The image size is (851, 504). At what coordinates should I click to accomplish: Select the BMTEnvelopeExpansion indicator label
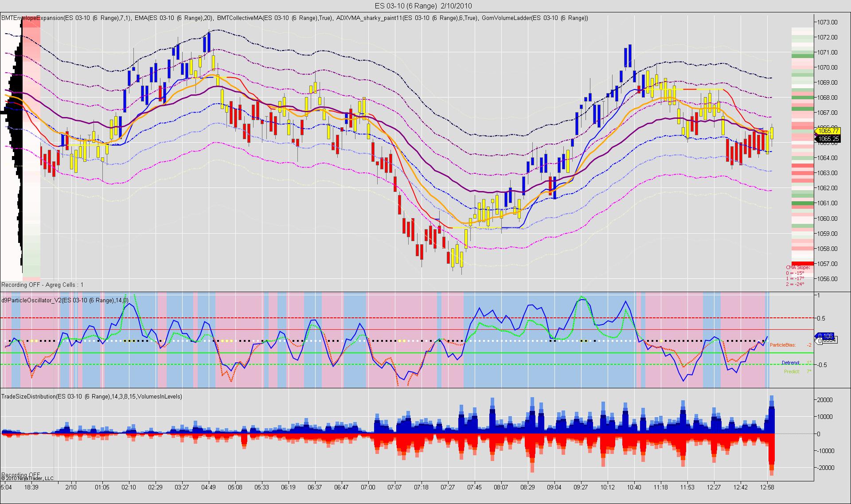click(x=66, y=18)
